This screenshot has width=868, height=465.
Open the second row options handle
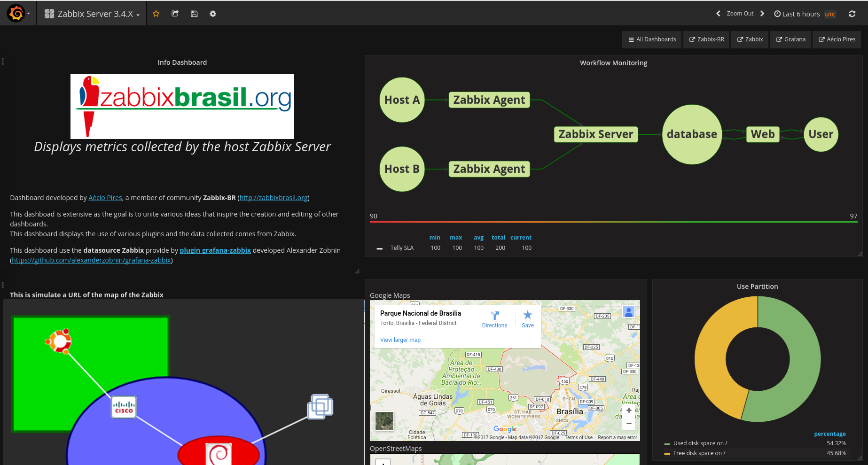(x=3, y=285)
